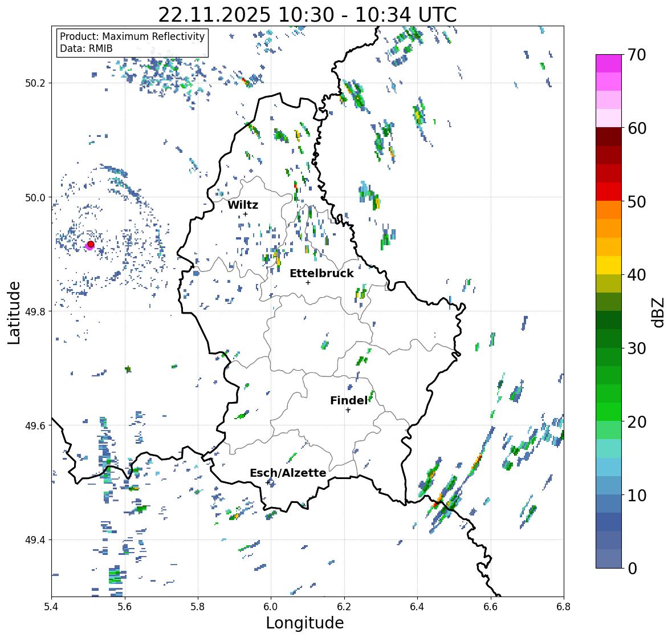672x637 pixels.
Task: Click the 30 colorbar tick label
Action: 637,348
